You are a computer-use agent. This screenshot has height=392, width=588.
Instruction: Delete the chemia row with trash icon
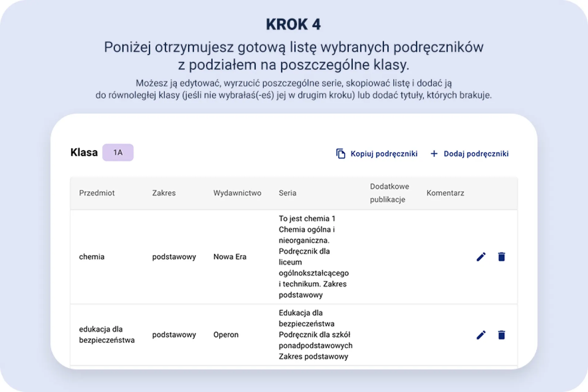pyautogui.click(x=501, y=257)
